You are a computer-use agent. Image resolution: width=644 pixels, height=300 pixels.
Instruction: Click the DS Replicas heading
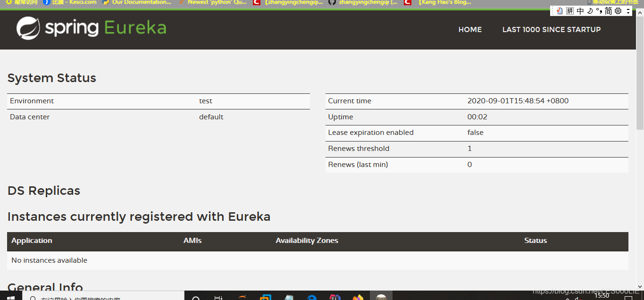pyautogui.click(x=44, y=191)
